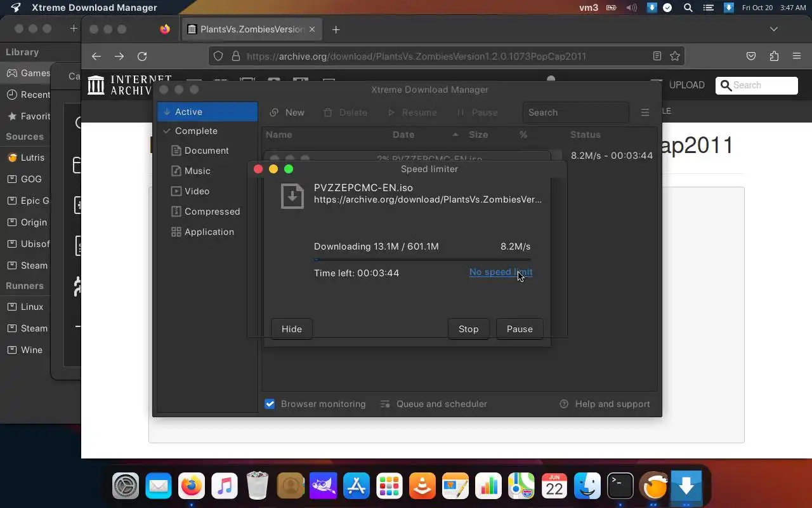This screenshot has width=812, height=508.
Task: Sort downloads by Name column
Action: [279, 135]
